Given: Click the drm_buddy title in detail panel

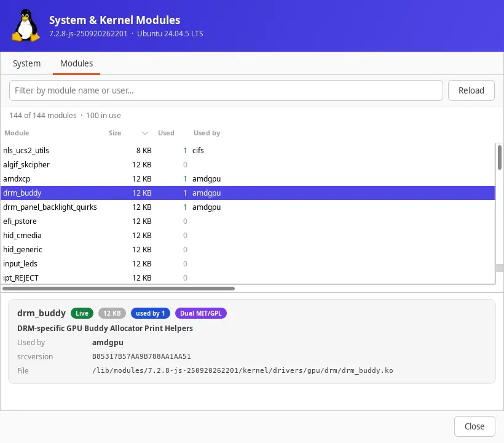Looking at the screenshot, I should (41, 313).
